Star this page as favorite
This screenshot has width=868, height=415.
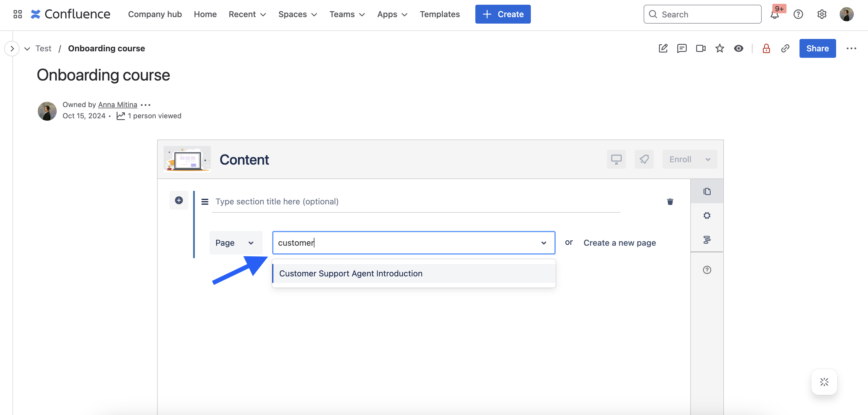pos(719,48)
